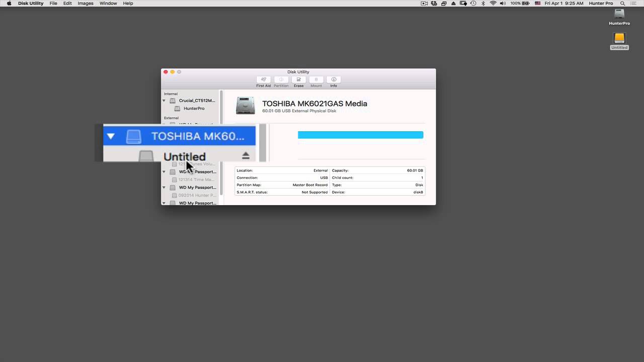Open the Hunter Pro user menu
Image resolution: width=644 pixels, height=362 pixels.
601,4
